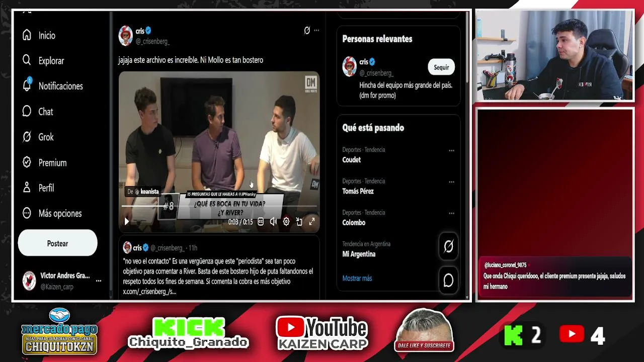This screenshot has width=644, height=362.
Task: Click the YouTube Kaizen Carp banner
Action: pos(322,333)
